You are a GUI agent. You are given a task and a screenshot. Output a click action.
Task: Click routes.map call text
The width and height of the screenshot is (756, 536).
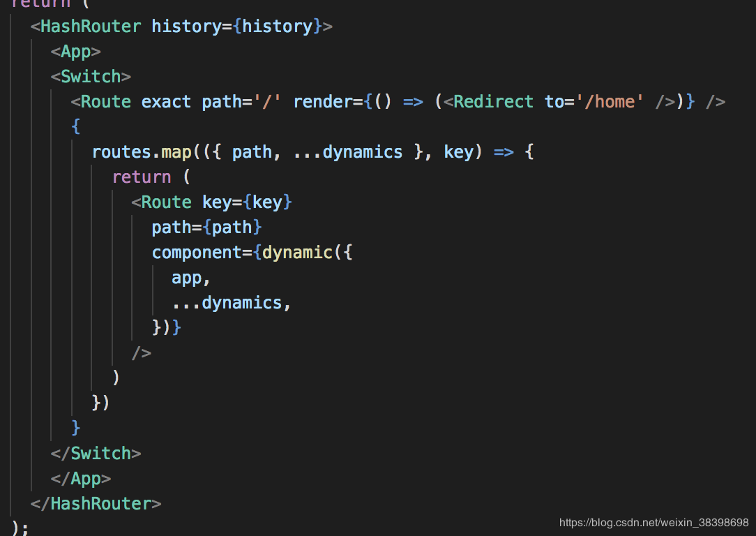pyautogui.click(x=142, y=152)
